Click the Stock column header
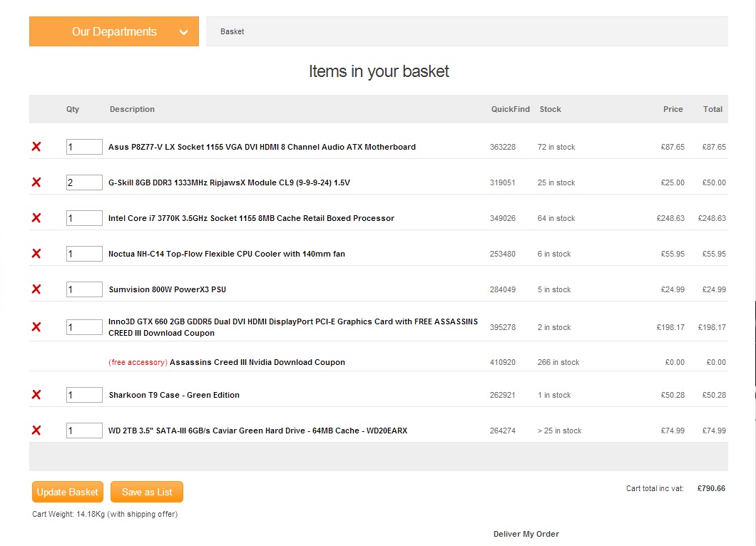This screenshot has width=756, height=546. click(x=550, y=109)
